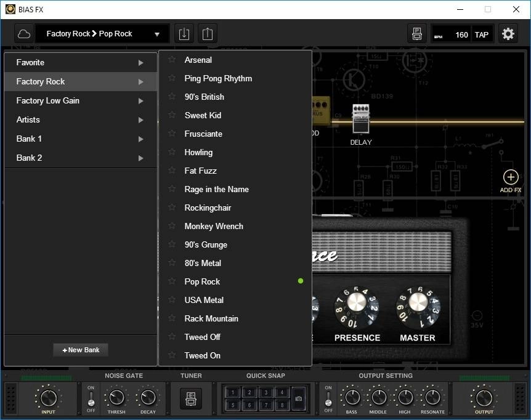Click the export preset share icon
The width and height of the screenshot is (531, 420).
pyautogui.click(x=207, y=34)
